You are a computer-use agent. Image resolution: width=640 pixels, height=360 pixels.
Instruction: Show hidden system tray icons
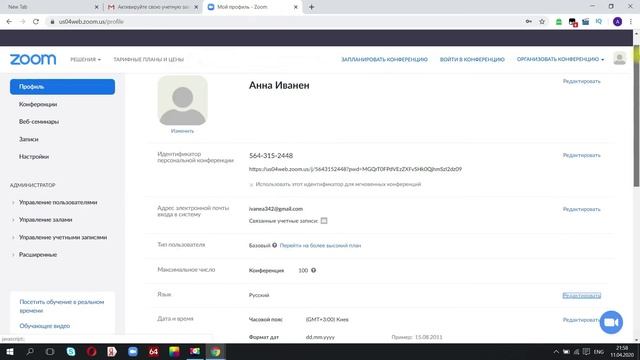[x=556, y=351]
